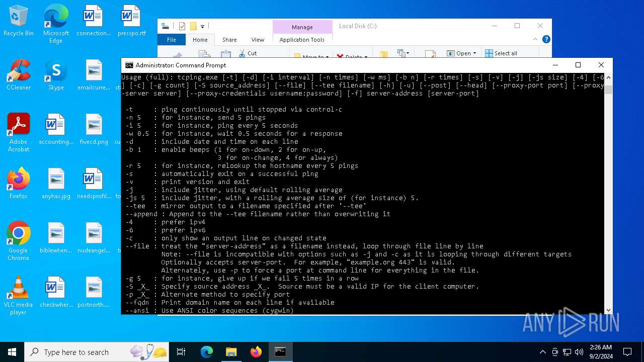Open Explorer Help question mark icon

coord(546,39)
